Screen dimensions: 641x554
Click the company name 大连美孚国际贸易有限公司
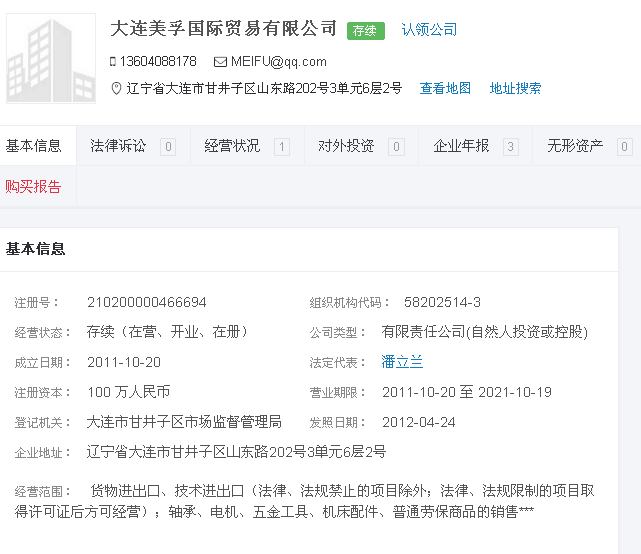point(224,28)
